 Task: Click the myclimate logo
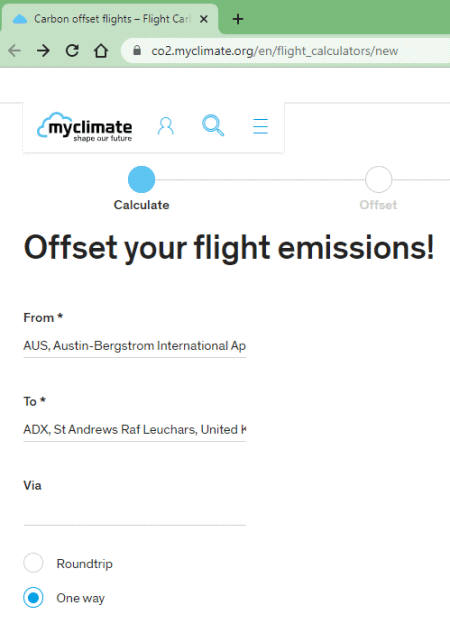pyautogui.click(x=85, y=127)
